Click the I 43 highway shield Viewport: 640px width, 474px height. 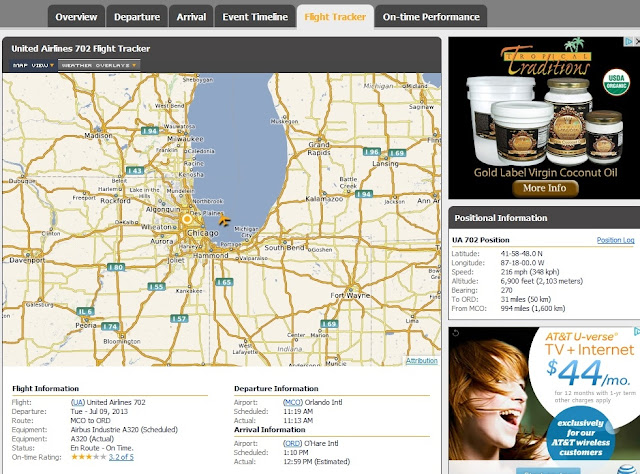click(135, 170)
